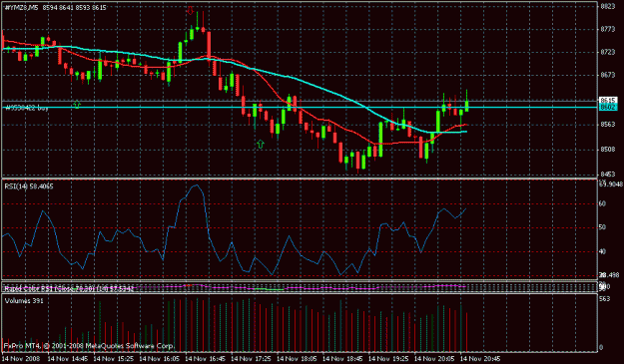Click the 14 Nov 20:45 time label
Image resolution: width=624 pixels, height=364 pixels.
pyautogui.click(x=481, y=358)
